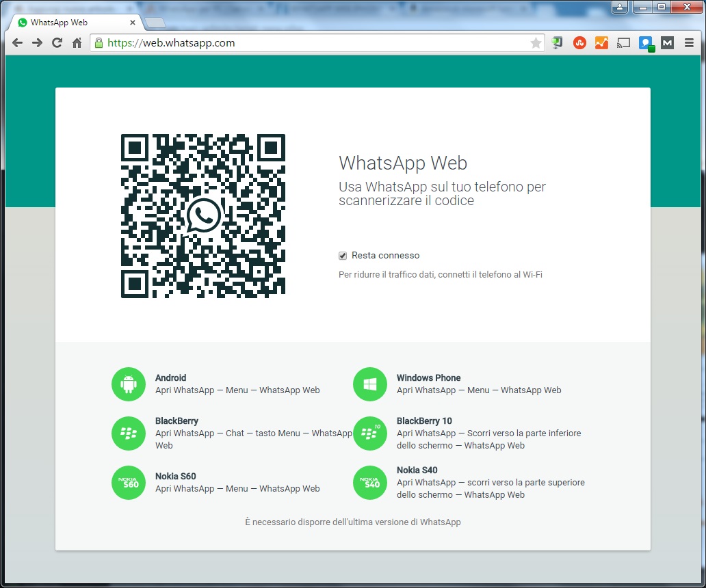Click 'Usa WhatsApp sul tuo telefono' subtitle
The height and width of the screenshot is (588, 706).
click(x=442, y=193)
